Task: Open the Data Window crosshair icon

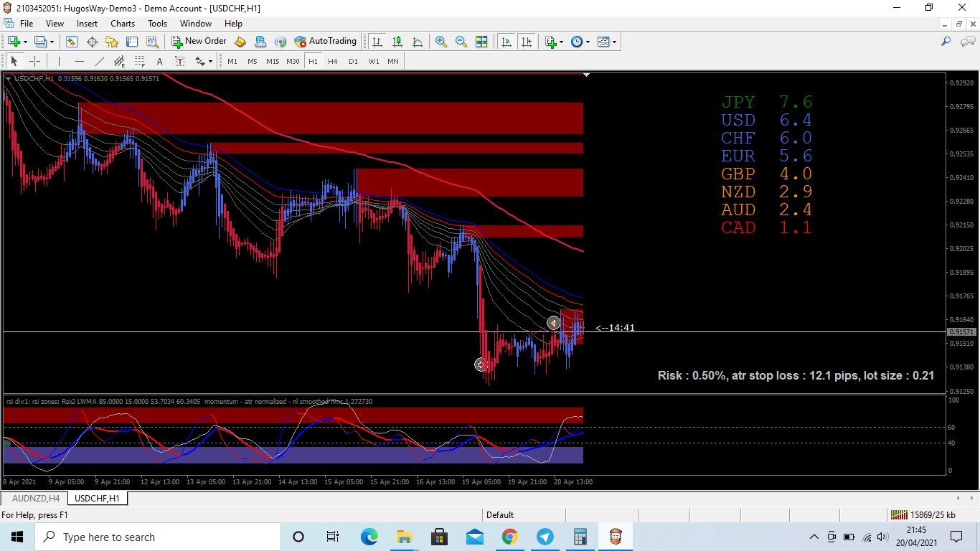Action: [x=92, y=42]
